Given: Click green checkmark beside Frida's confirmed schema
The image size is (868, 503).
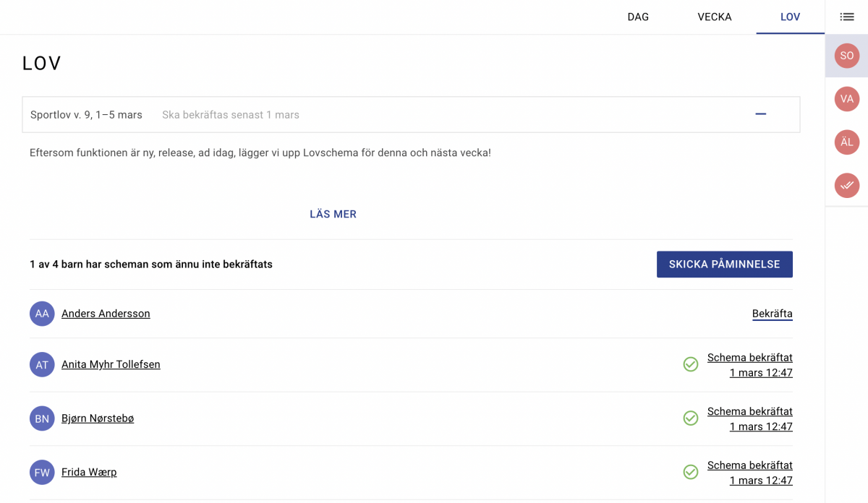Looking at the screenshot, I should tap(691, 472).
